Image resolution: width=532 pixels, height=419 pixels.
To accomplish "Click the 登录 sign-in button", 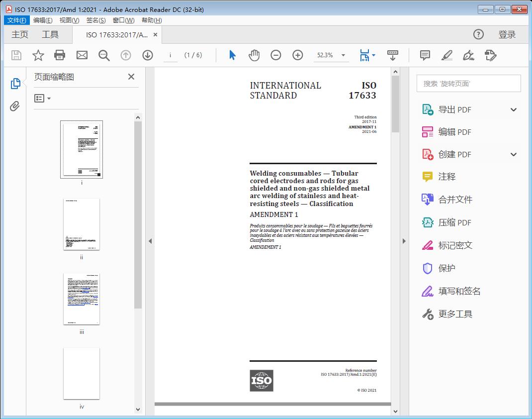I will click(x=507, y=34).
